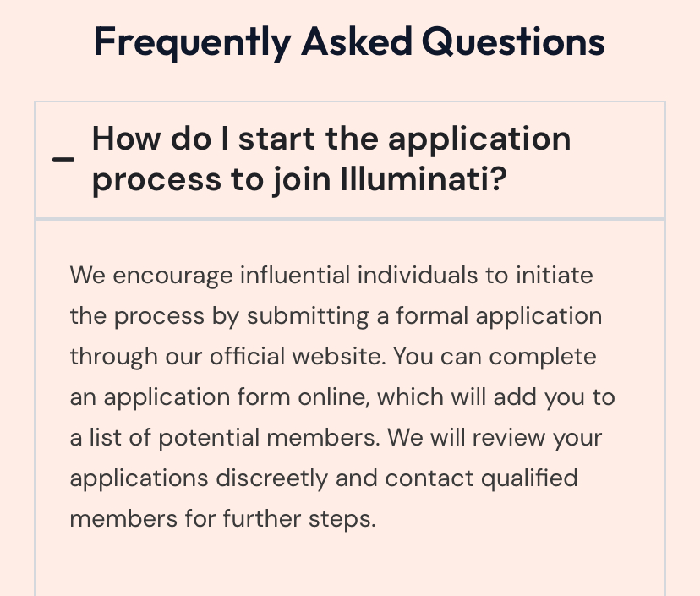The image size is (700, 596).
Task: Click the 'How do I start the application' question header
Action: [x=350, y=160]
